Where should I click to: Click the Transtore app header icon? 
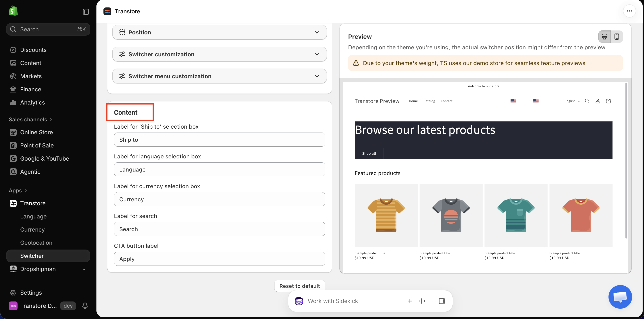(107, 11)
